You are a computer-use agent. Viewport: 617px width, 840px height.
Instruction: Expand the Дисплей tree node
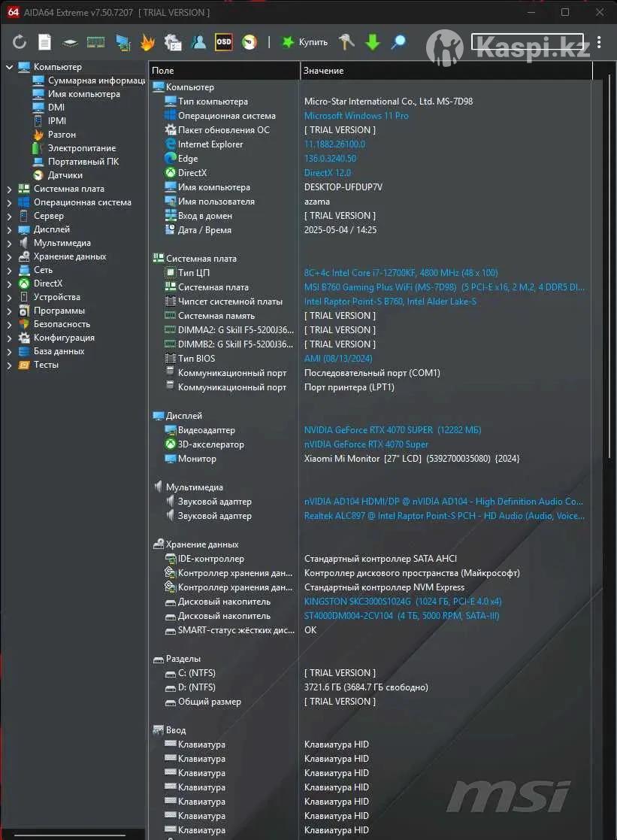point(9,229)
